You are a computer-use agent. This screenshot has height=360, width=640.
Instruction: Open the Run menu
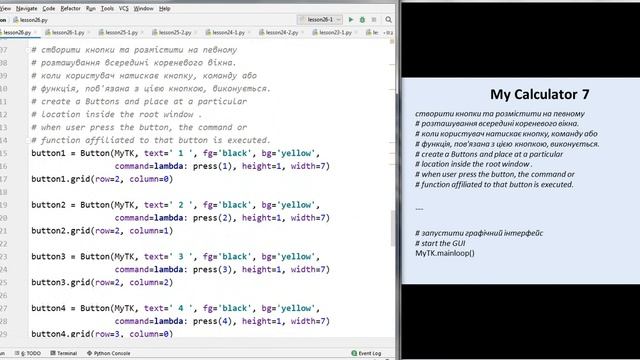pyautogui.click(x=91, y=8)
